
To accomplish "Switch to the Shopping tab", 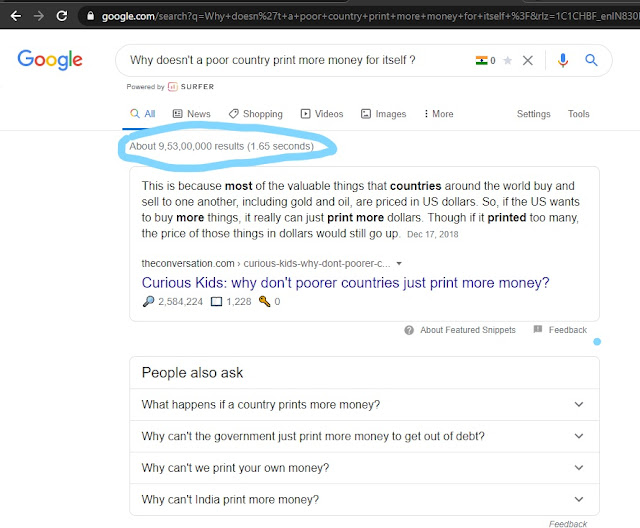I will click(x=256, y=114).
